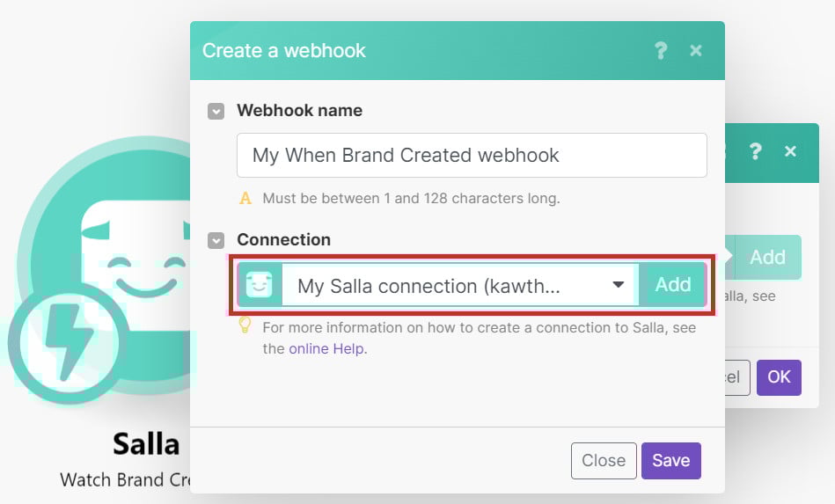Close the background dialog with X
Screen dimensions: 835x504
[790, 151]
